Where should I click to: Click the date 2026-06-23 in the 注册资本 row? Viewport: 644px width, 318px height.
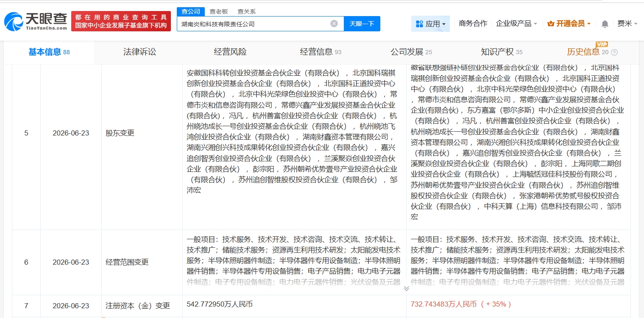71,305
